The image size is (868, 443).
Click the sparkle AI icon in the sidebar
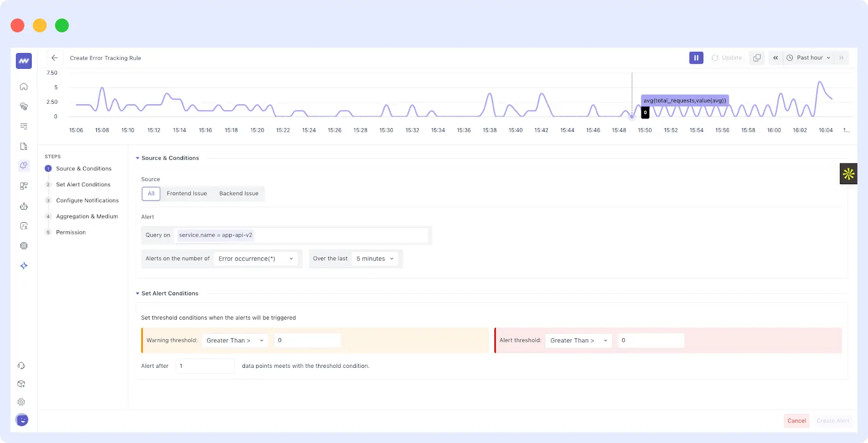(x=24, y=266)
